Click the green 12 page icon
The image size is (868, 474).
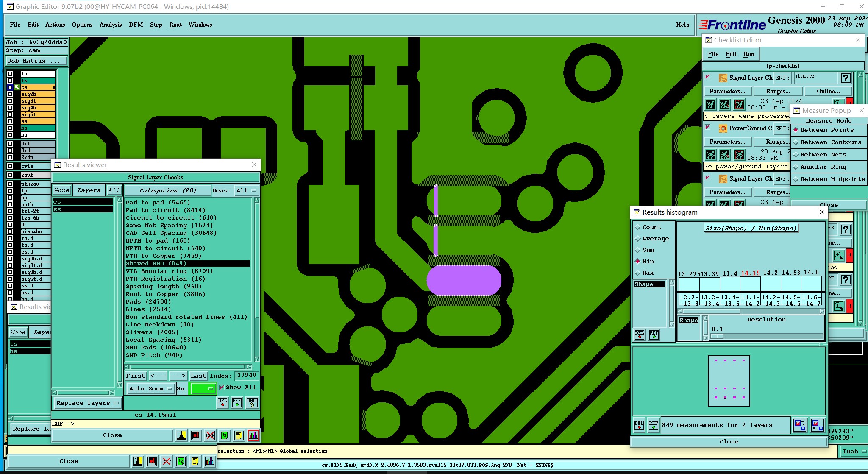(x=225, y=435)
